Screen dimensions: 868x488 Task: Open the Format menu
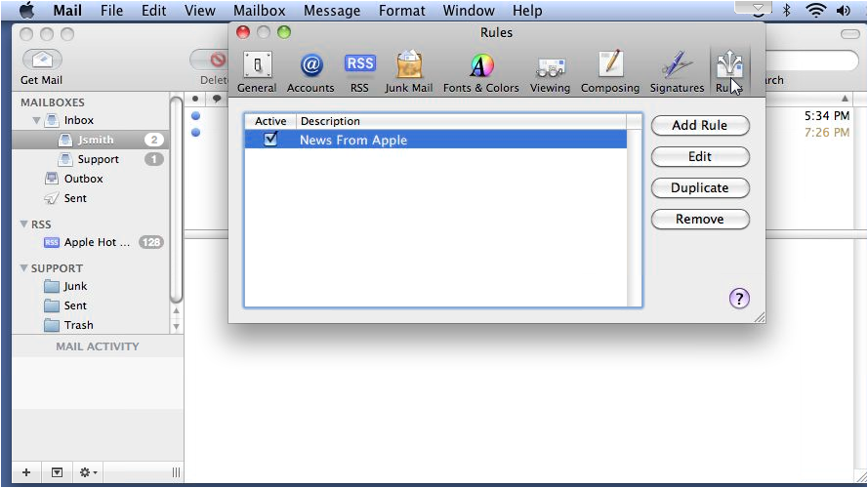click(402, 10)
